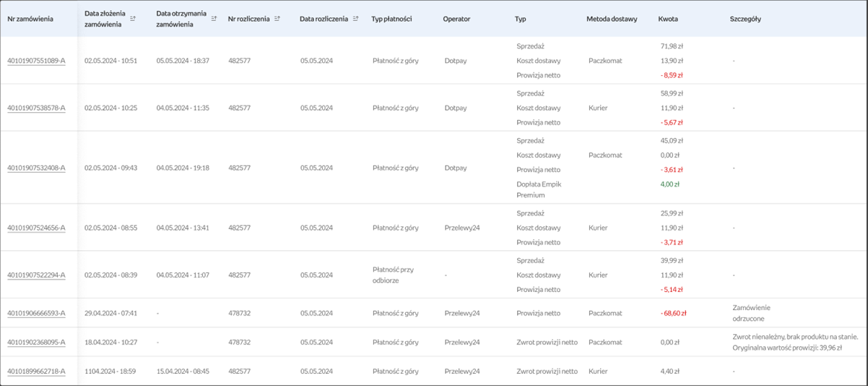
Task: Click the Szczegóły column header
Action: click(745, 19)
